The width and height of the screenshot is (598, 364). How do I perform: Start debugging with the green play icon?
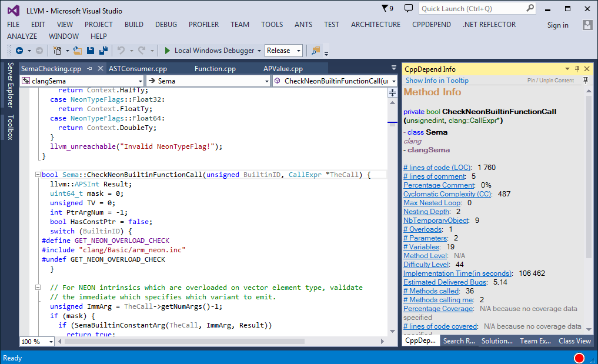click(x=167, y=51)
